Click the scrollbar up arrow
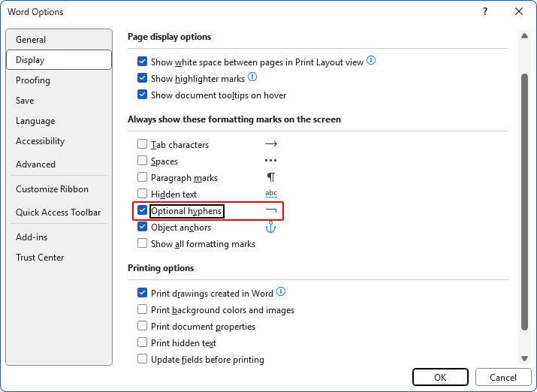Image resolution: width=537 pixels, height=392 pixels. tap(524, 35)
